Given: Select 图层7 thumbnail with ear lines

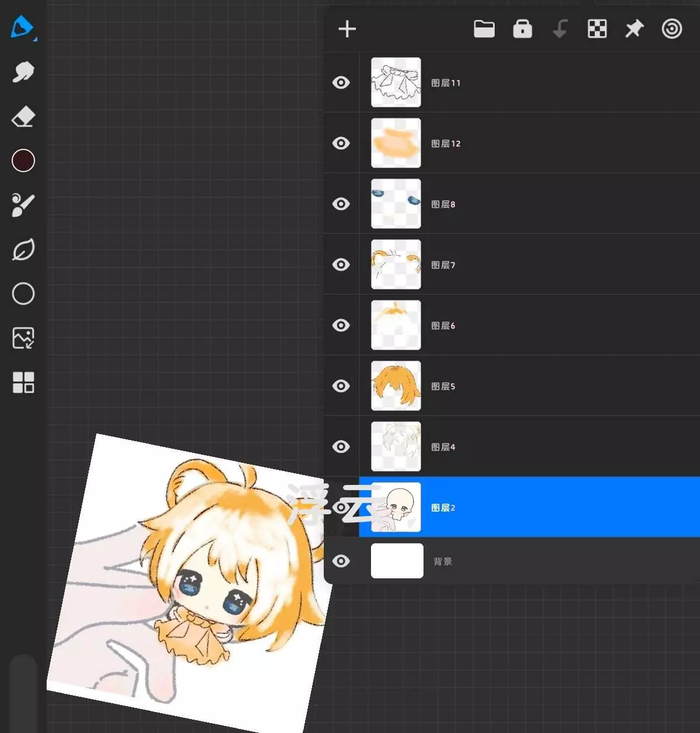Looking at the screenshot, I should click(396, 264).
